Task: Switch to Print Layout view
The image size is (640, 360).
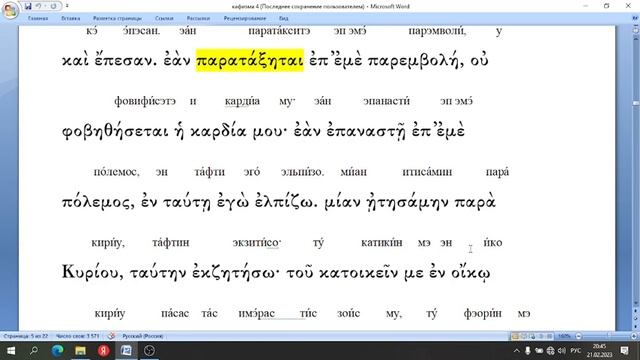Action: pos(516,336)
